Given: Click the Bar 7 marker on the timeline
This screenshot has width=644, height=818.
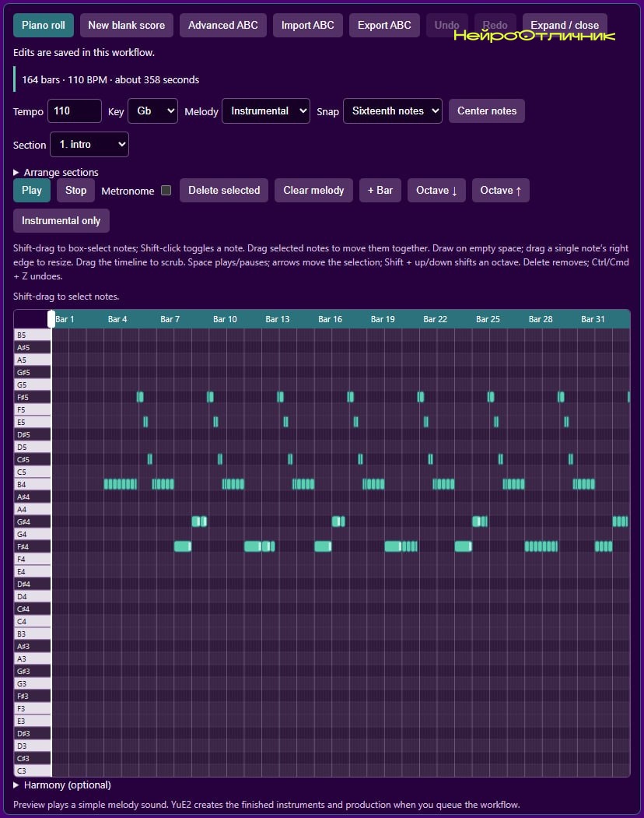Looking at the screenshot, I should (x=170, y=319).
